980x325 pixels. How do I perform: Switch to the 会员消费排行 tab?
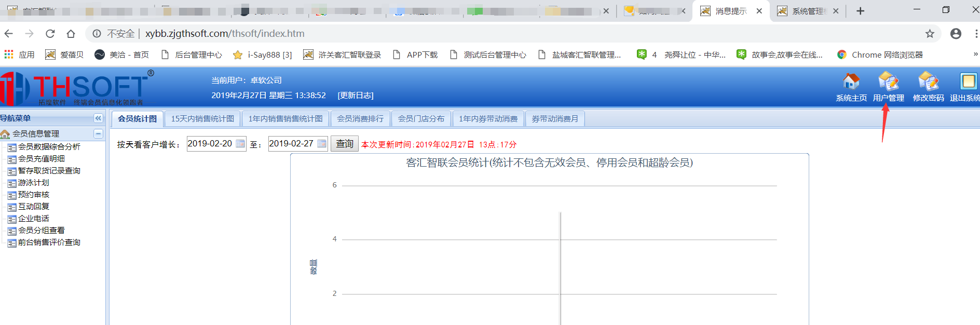coord(360,119)
